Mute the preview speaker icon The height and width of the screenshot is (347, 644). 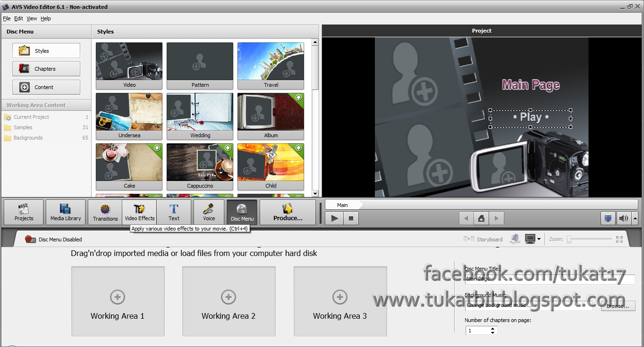[x=623, y=218]
